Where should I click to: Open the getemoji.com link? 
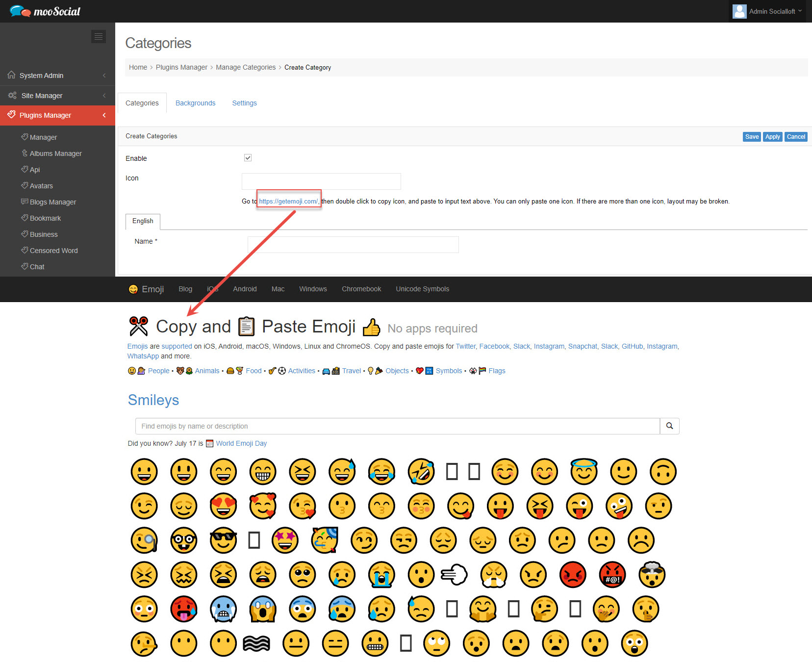coord(289,201)
